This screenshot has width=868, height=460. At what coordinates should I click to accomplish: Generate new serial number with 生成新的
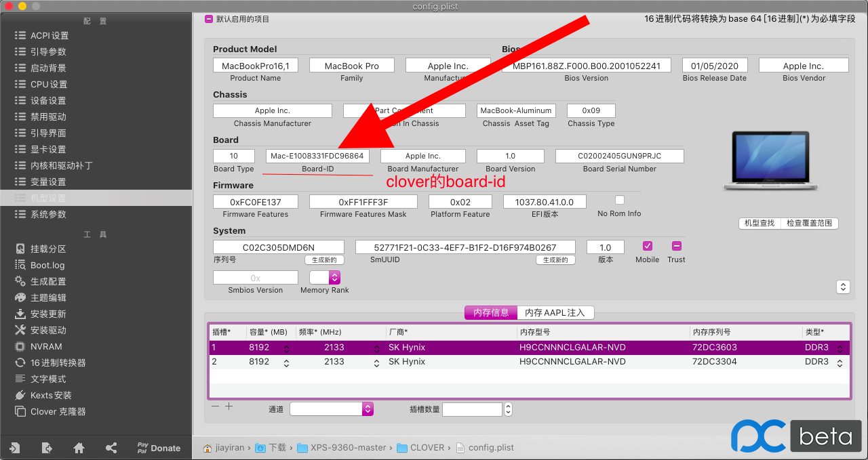pos(324,260)
